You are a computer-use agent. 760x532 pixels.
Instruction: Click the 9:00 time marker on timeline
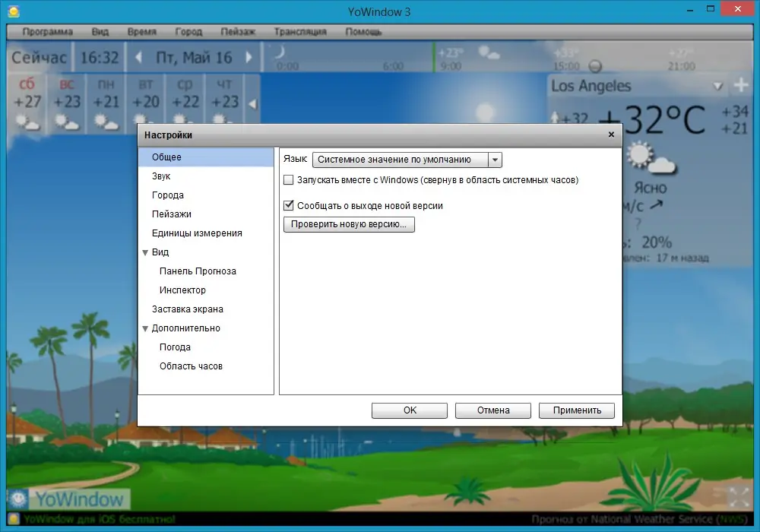point(451,66)
